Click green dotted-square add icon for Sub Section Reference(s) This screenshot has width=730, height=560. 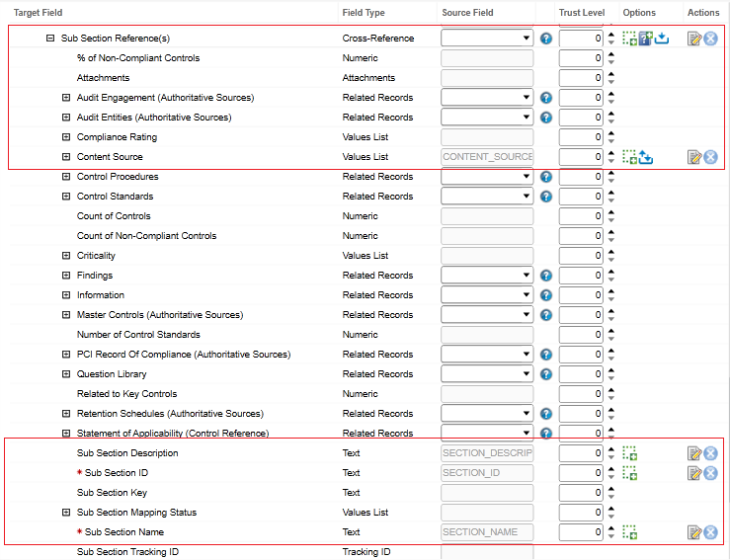629,39
